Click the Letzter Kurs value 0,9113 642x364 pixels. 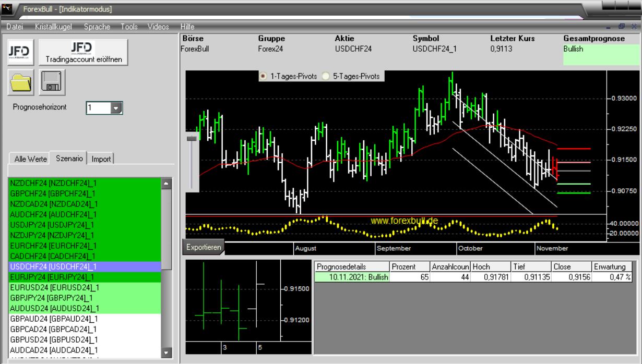pos(501,49)
